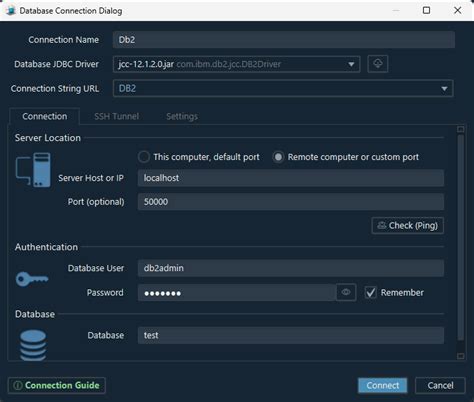Click the Server Host or IP field
The image size is (474, 402).
pos(291,178)
